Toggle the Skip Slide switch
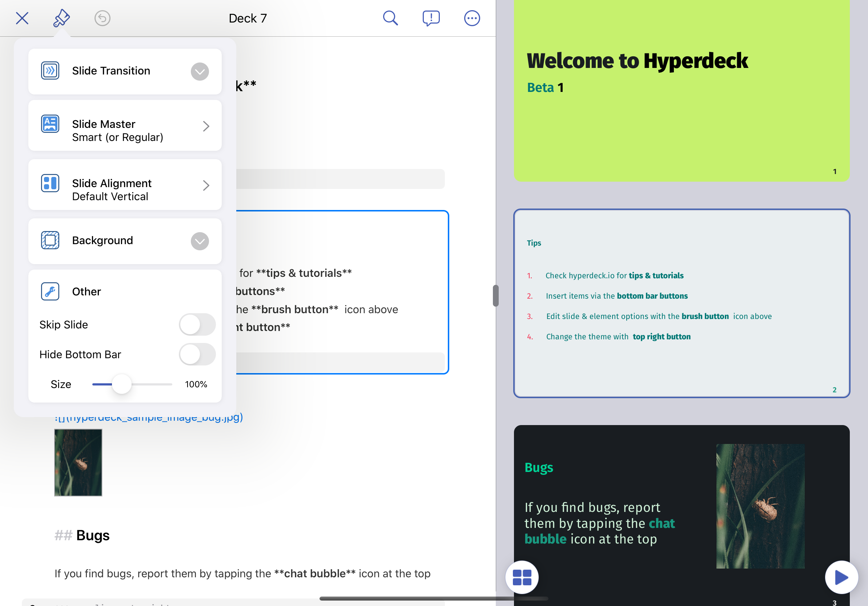 click(x=197, y=324)
